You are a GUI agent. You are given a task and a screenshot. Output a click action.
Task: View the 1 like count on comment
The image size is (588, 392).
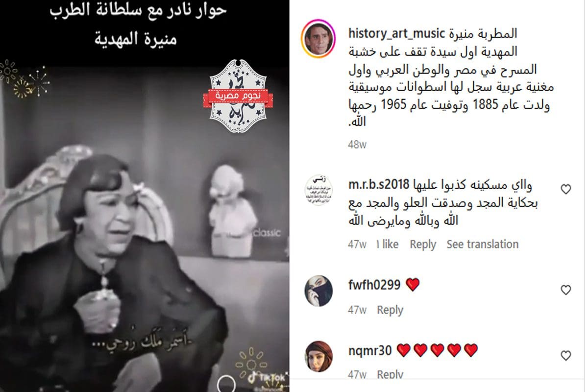(x=387, y=244)
